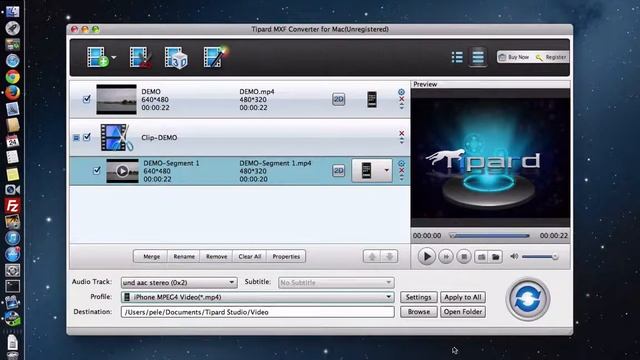
Task: Click the Settings button
Action: click(418, 297)
